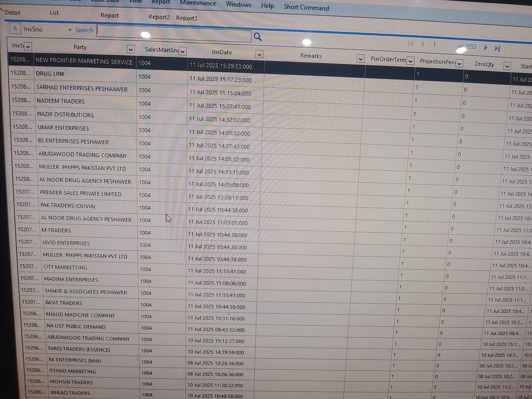Click the 'A' button beside InvSno
This screenshot has height=399, width=532.
click(15, 29)
